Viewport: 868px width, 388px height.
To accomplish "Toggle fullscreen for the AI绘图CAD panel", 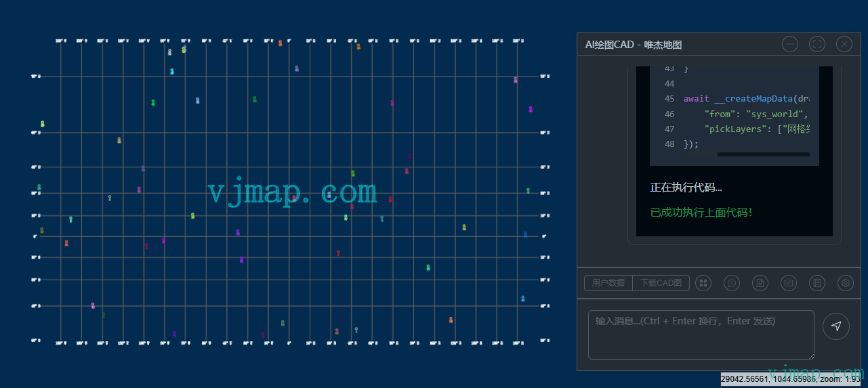I will pyautogui.click(x=817, y=44).
